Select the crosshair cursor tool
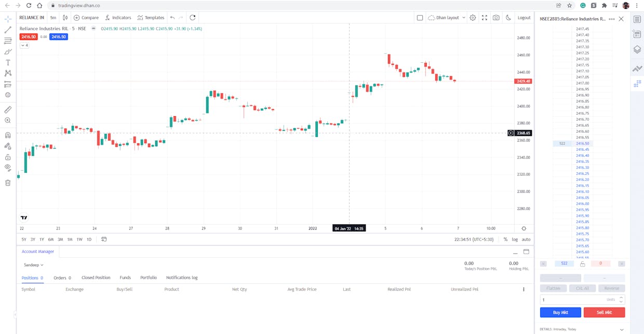The width and height of the screenshot is (644, 334). click(x=8, y=19)
